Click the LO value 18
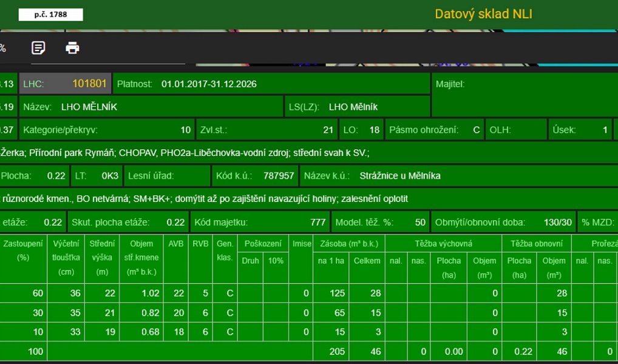Viewport: 618px width, 364px height. coord(375,130)
